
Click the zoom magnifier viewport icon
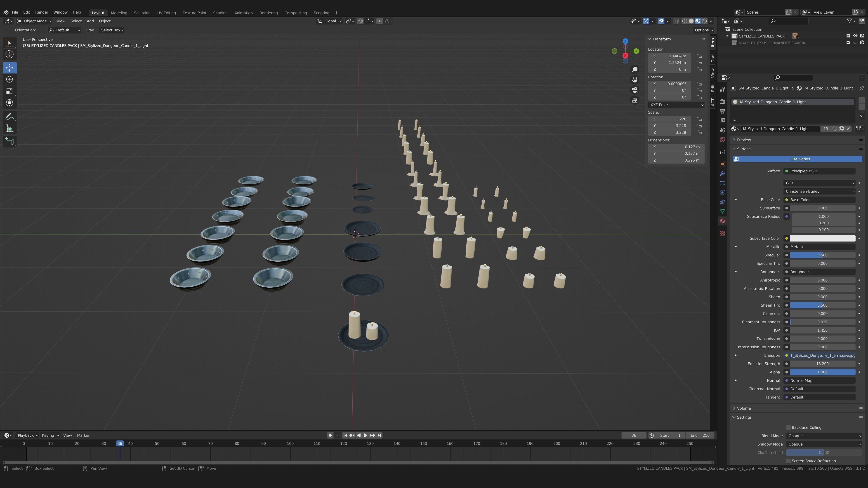pos(634,69)
